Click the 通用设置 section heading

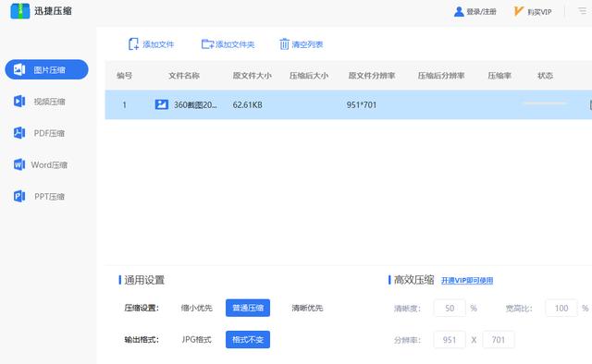click(x=144, y=280)
